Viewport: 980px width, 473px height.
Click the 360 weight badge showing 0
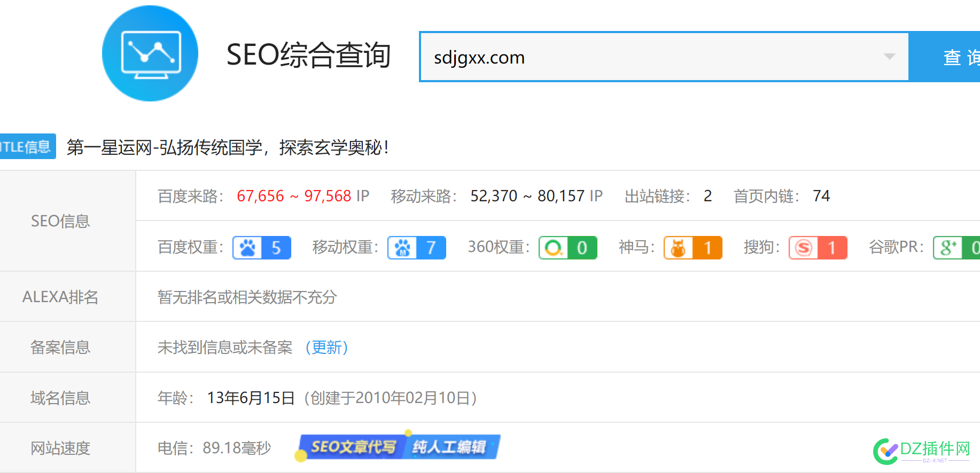[x=568, y=248]
